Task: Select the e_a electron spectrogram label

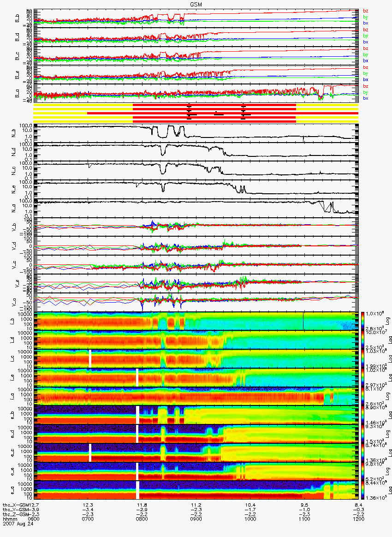Action: 13,490
